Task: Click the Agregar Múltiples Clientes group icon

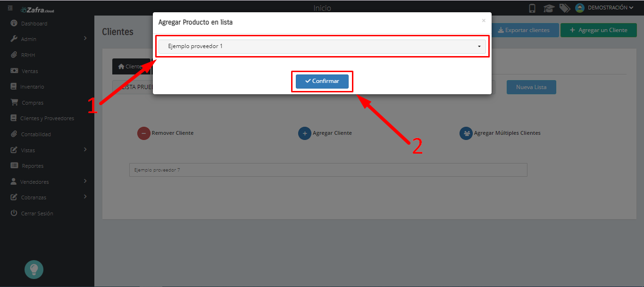Action: [x=466, y=133]
